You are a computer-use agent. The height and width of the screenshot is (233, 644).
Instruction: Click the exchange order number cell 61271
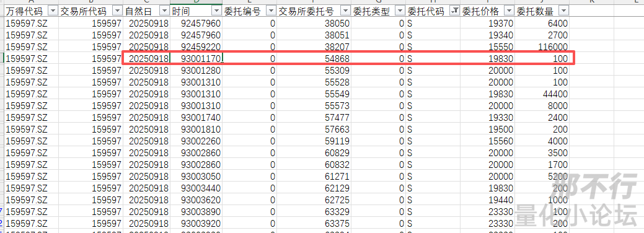click(314, 176)
